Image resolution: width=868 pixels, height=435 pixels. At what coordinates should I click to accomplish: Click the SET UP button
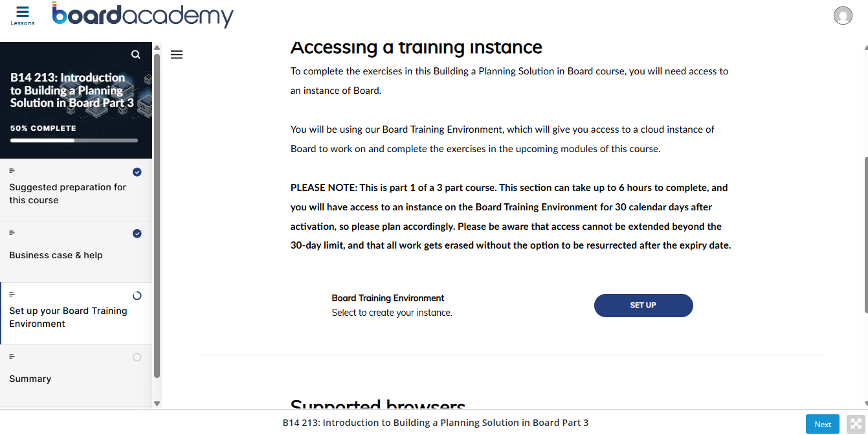(x=643, y=306)
